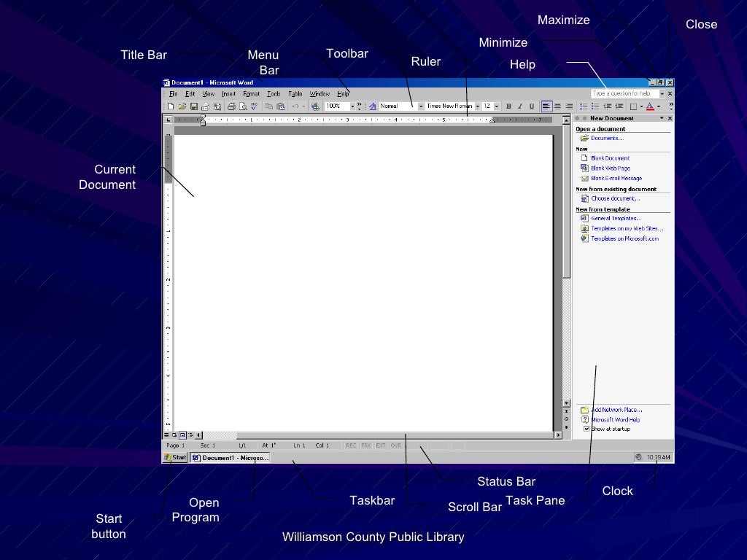Toggle OVR overtype indicator in status bar
Image resolution: width=747 pixels, height=560 pixels.
(396, 446)
